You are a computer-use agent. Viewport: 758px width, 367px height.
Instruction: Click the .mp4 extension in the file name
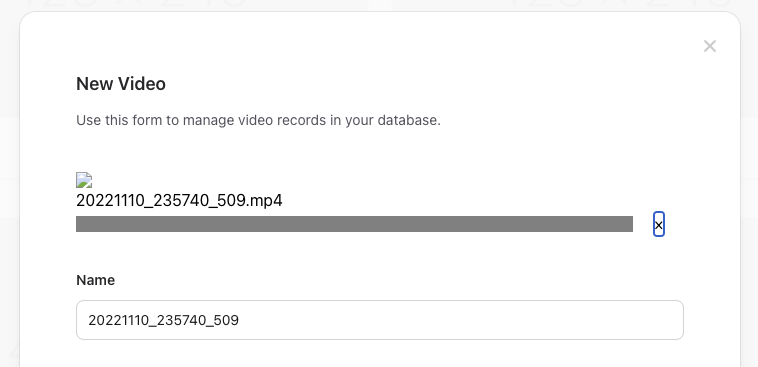264,200
